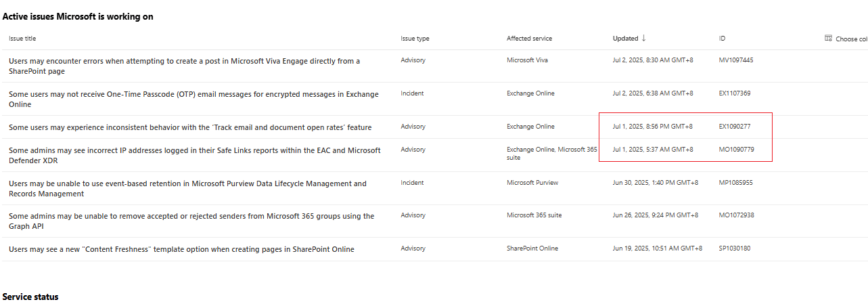This screenshot has width=868, height=304.
Task: Open the "Content Freshness" template SharePoint issue
Action: point(181,249)
